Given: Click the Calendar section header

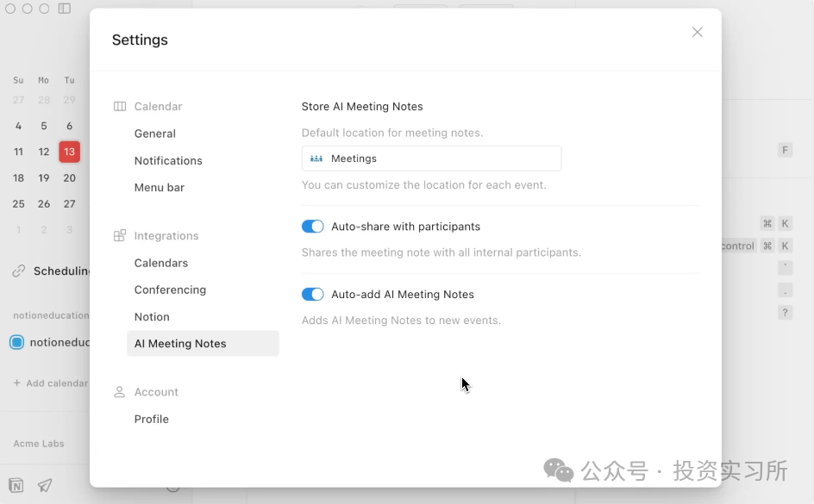Looking at the screenshot, I should click(158, 106).
